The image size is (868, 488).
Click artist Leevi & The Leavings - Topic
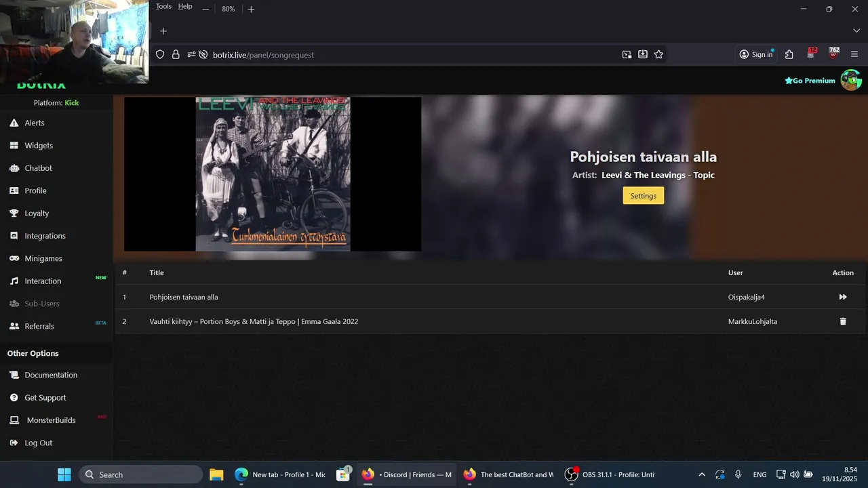[658, 175]
